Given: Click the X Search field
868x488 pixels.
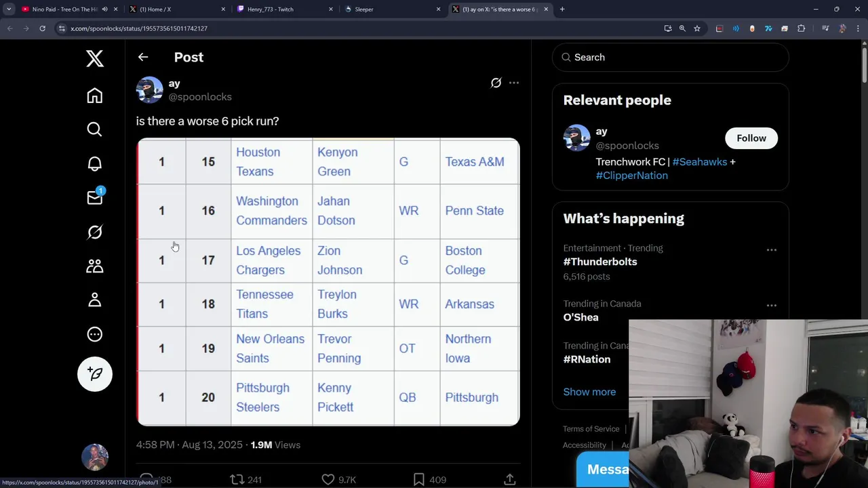Looking at the screenshot, I should click(x=670, y=57).
